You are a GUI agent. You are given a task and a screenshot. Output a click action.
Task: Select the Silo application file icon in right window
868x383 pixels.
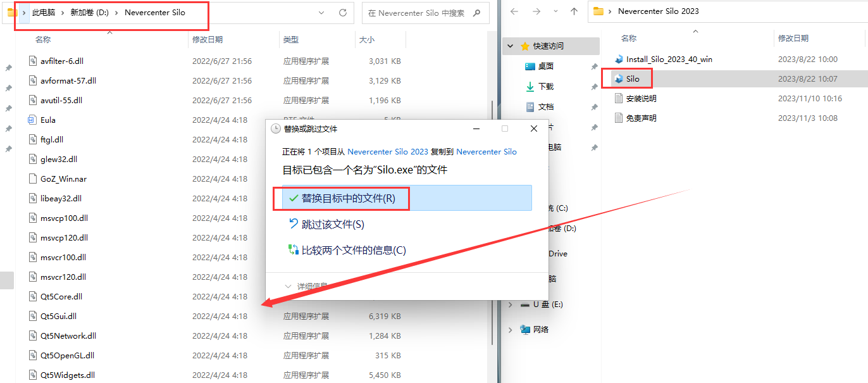click(x=619, y=78)
